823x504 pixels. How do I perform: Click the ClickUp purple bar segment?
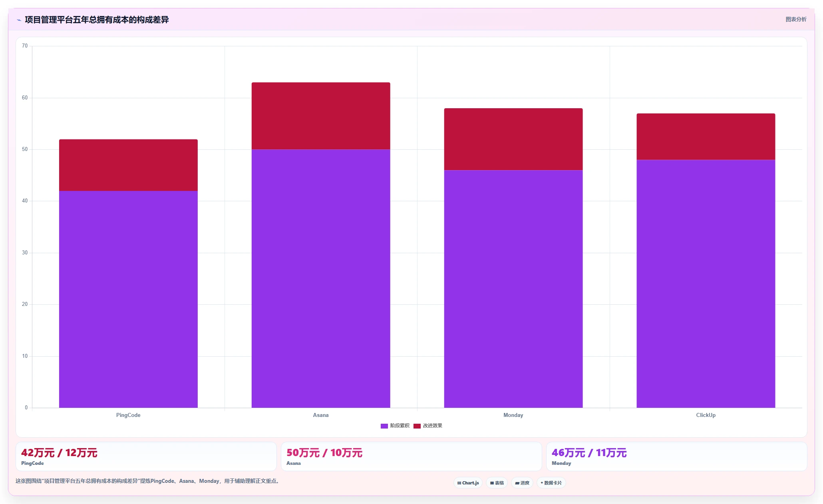[706, 284]
